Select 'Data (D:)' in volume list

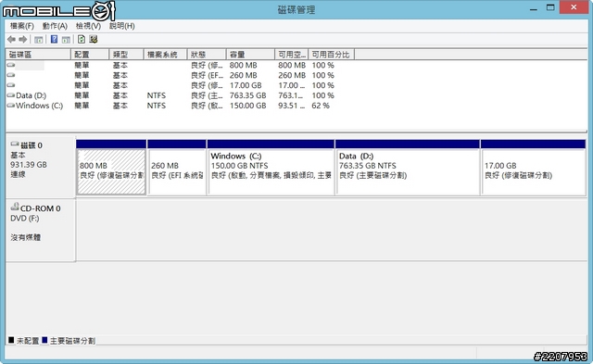(31, 95)
